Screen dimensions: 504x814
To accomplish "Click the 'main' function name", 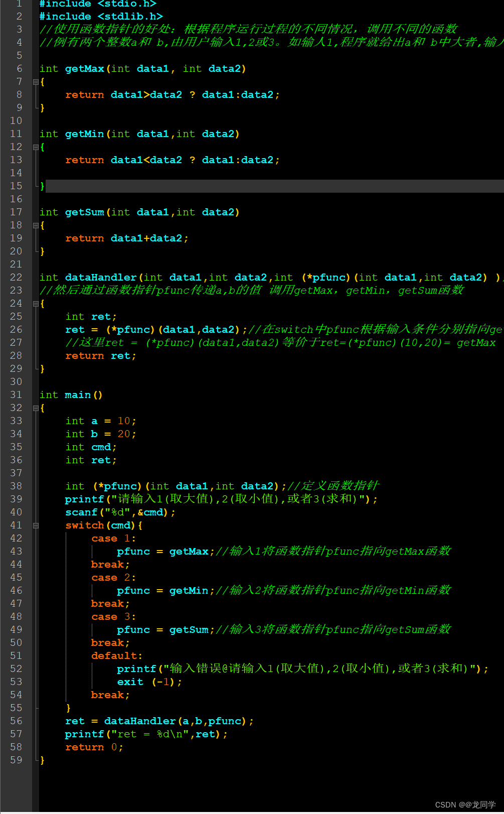I will pyautogui.click(x=78, y=395).
